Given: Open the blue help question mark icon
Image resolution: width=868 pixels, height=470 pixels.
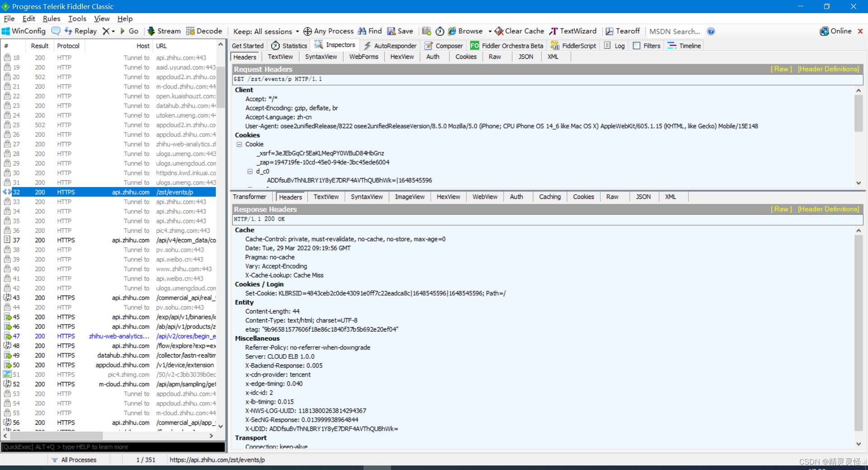Looking at the screenshot, I should (x=711, y=31).
